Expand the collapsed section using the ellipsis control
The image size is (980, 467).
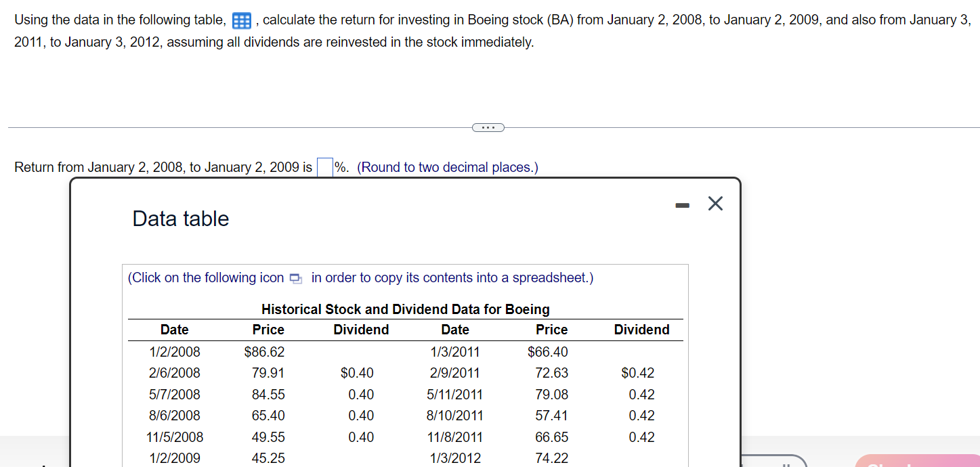click(x=488, y=127)
